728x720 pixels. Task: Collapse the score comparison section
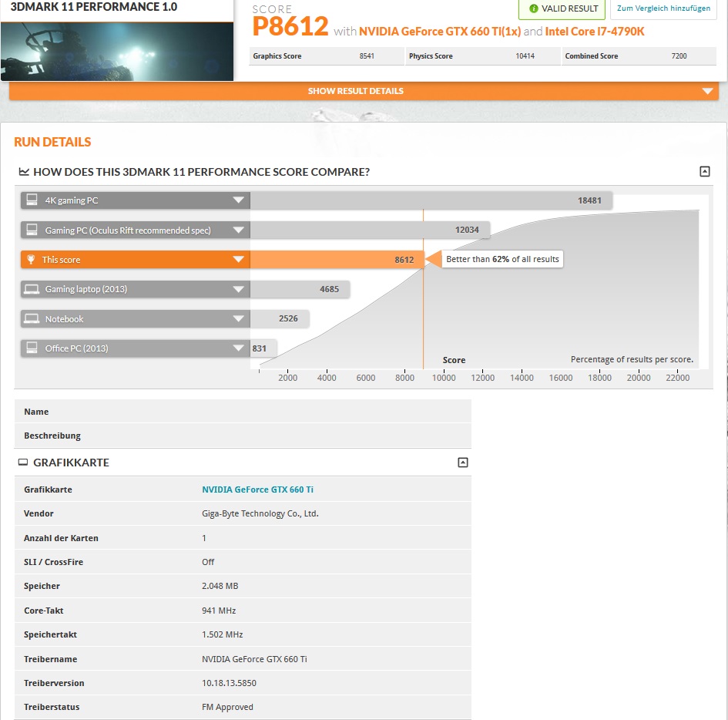[704, 171]
